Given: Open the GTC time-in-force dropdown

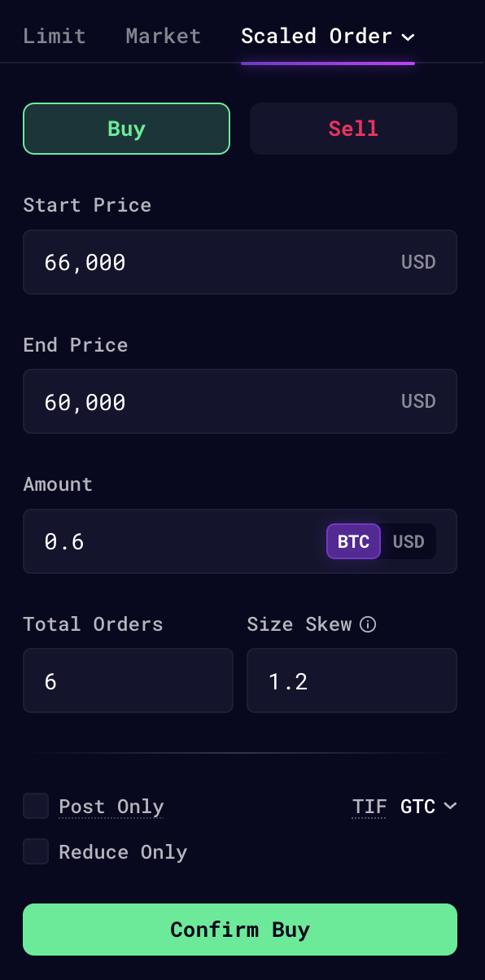Looking at the screenshot, I should pos(428,807).
